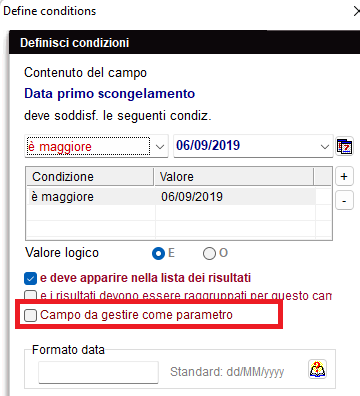Close the Define conditions dialog
The height and width of the screenshot is (396, 360).
click(356, 11)
